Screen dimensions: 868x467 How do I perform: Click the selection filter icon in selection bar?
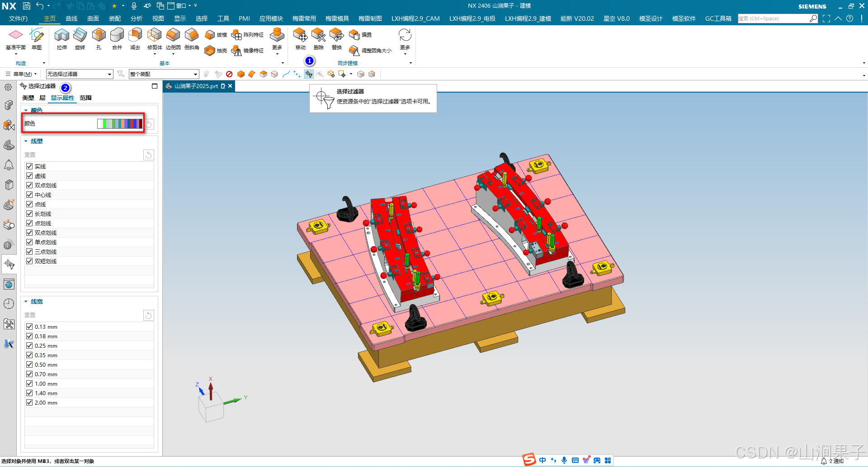click(309, 74)
